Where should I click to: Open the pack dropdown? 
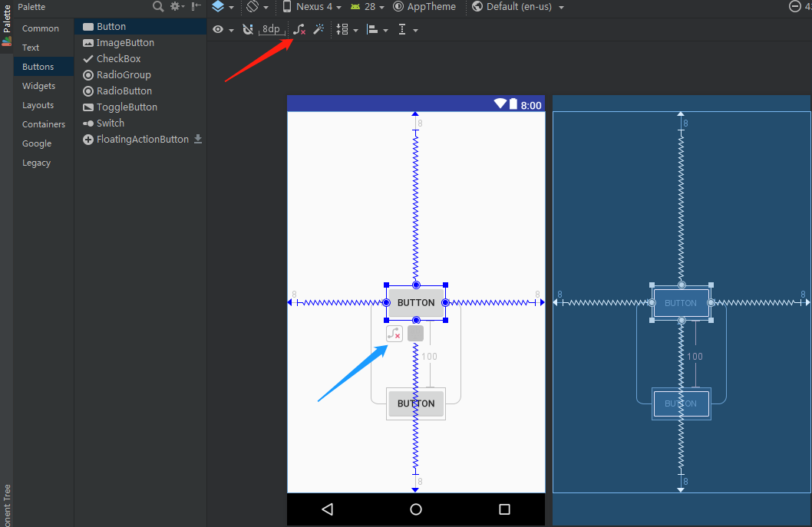(x=347, y=29)
